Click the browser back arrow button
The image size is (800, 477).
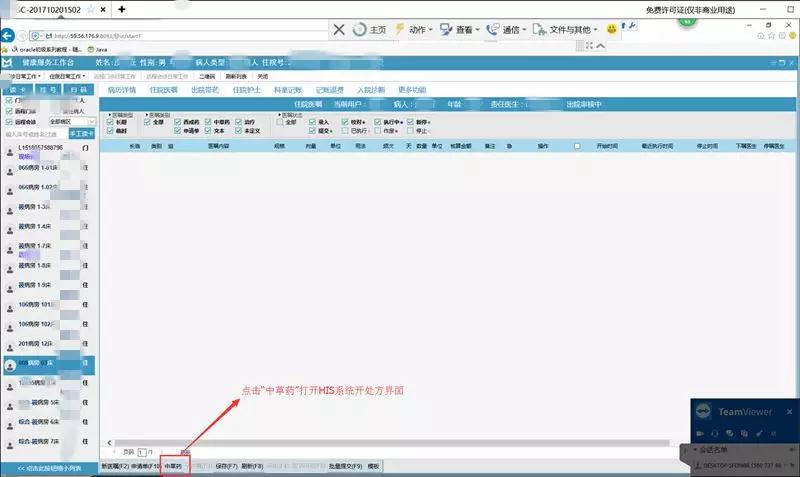9,35
